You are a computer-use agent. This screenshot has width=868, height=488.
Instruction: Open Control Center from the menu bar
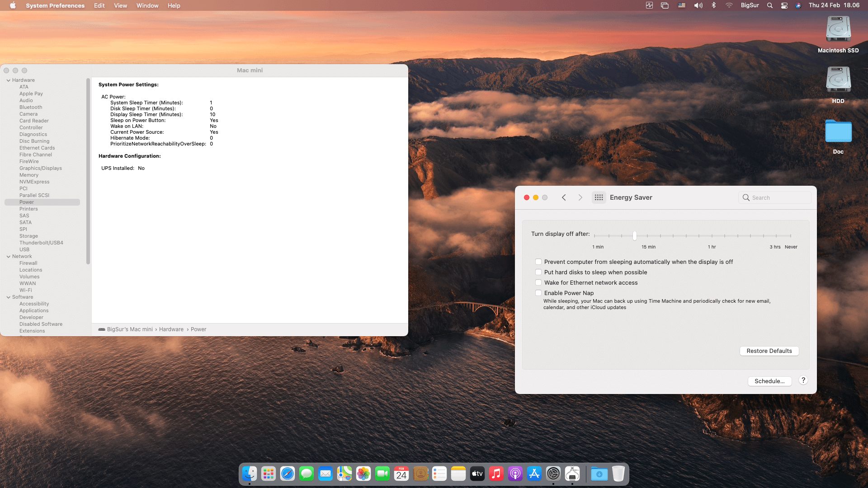(x=784, y=5)
